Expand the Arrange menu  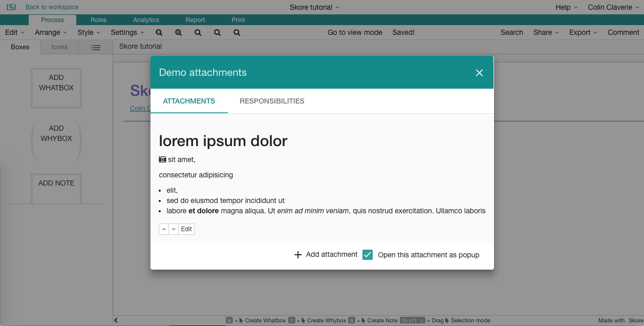click(51, 32)
